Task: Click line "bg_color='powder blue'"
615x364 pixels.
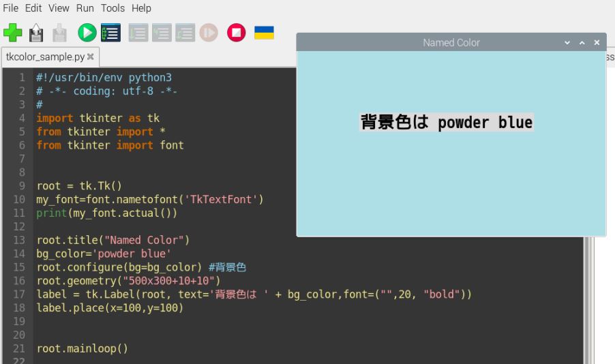Action: click(104, 254)
